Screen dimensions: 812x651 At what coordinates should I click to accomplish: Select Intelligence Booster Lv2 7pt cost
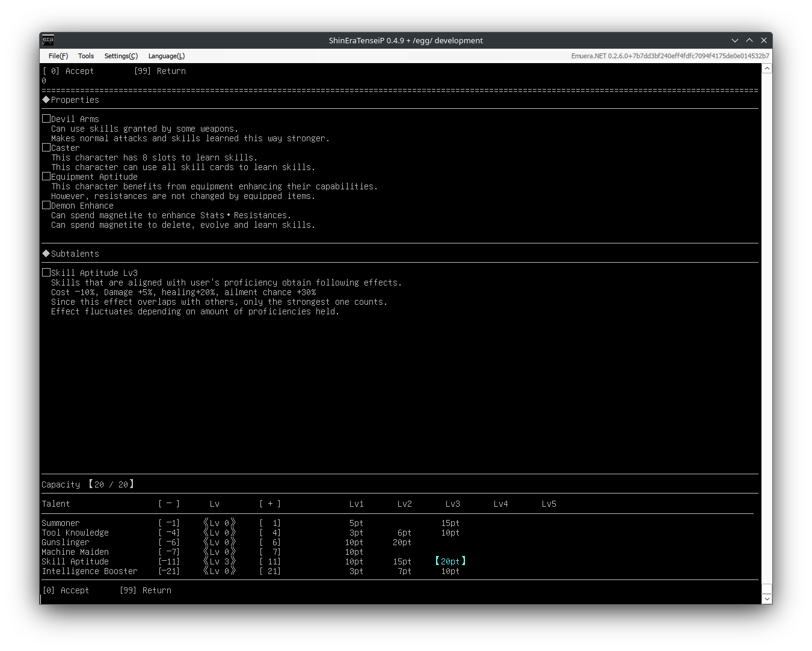(x=404, y=571)
